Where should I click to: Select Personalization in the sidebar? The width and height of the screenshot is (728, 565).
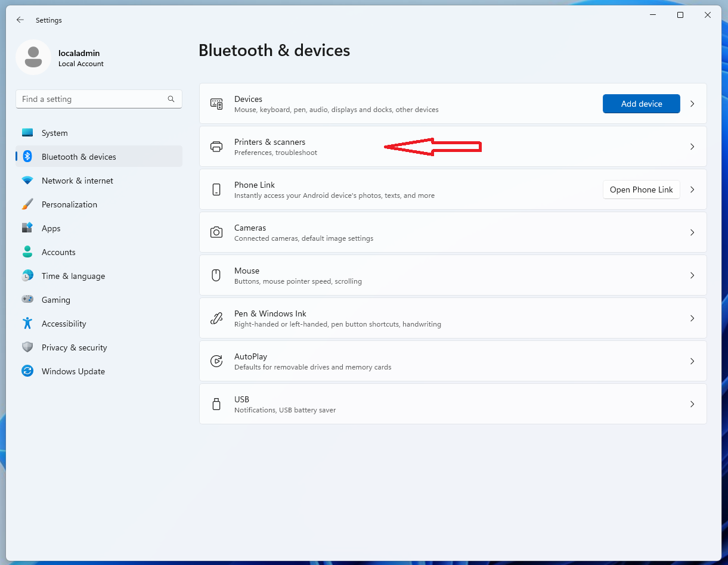tap(69, 204)
